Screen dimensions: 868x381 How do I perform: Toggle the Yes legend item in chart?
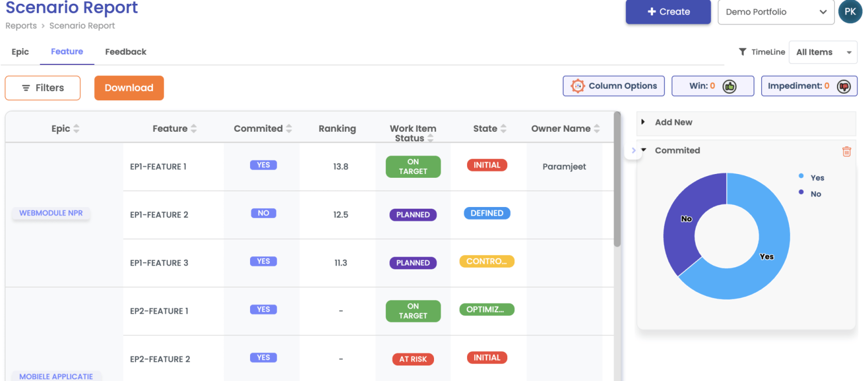click(816, 178)
